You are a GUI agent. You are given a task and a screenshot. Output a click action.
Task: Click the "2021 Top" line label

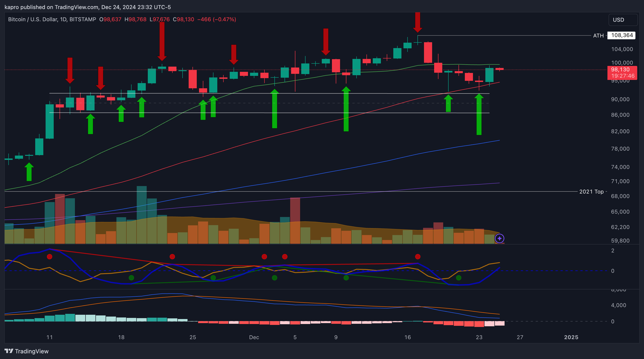tap(591, 192)
